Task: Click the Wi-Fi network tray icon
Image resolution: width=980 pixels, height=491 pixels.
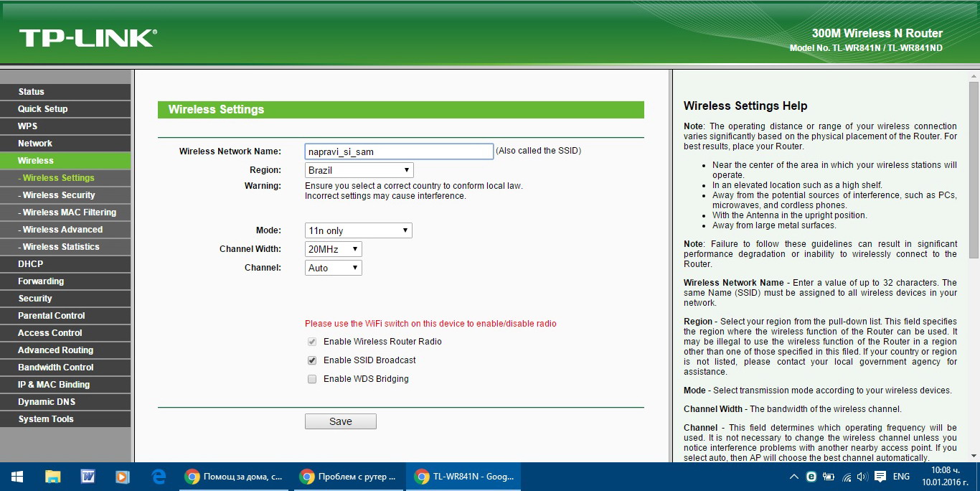Action: coord(847,477)
